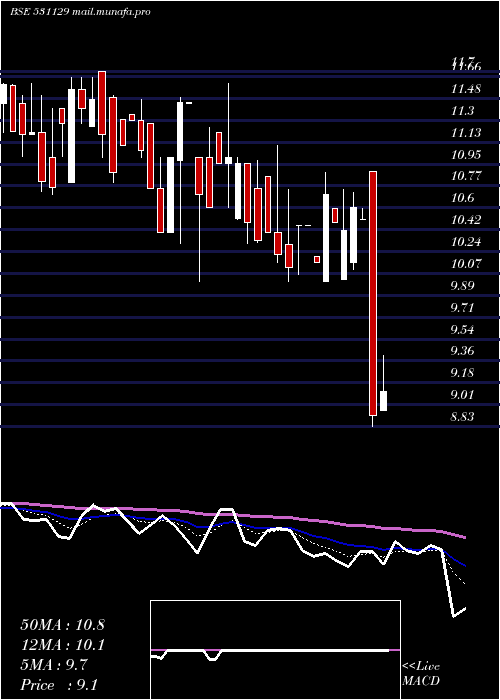Click the 11.13 price axis label
The width and height of the screenshot is (500, 700).
(466, 133)
